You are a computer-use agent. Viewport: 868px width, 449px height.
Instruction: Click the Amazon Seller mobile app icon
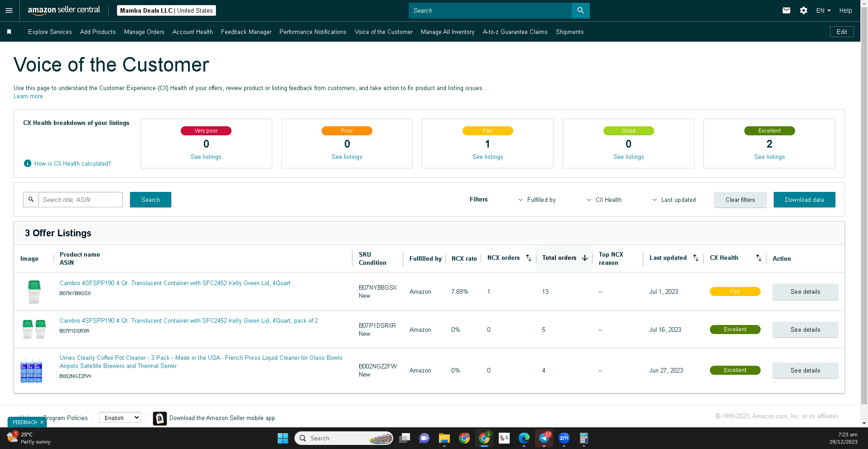tap(159, 418)
